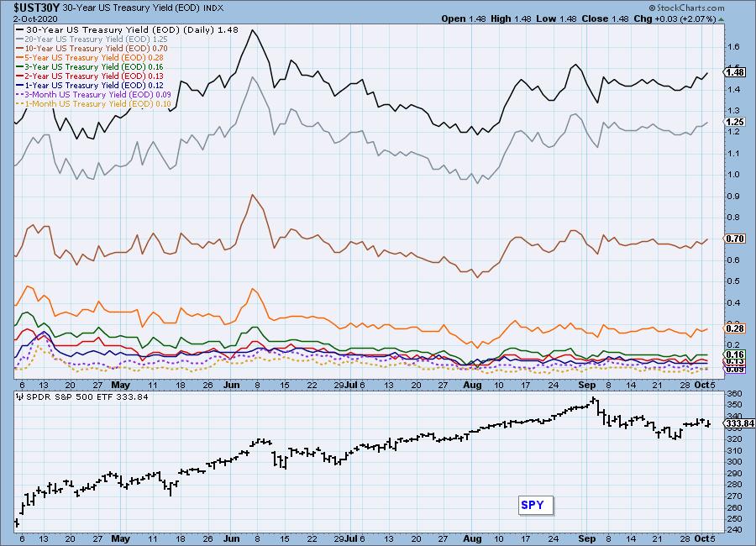This screenshot has height=546, width=756.
Task: Click the green up-triangle change indicator
Action: [721, 19]
